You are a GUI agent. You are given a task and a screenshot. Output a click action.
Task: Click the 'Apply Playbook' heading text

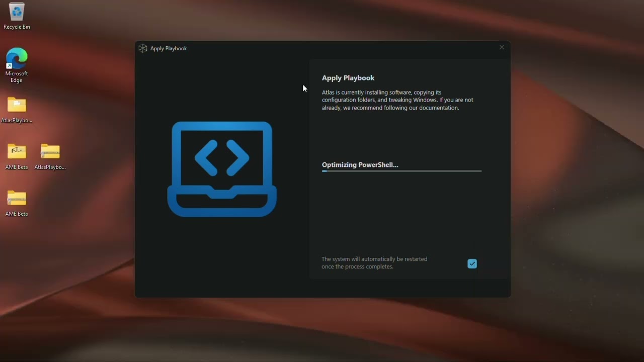(x=348, y=78)
